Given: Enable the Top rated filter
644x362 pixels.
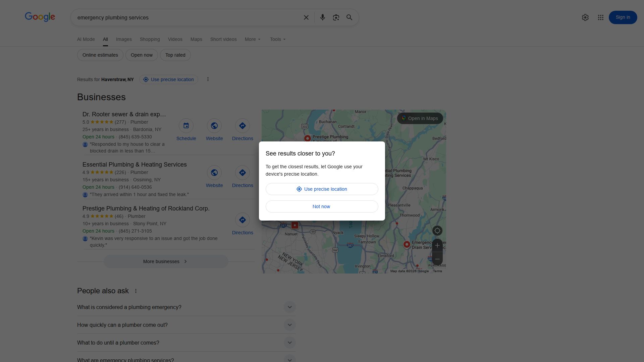Looking at the screenshot, I should [175, 55].
